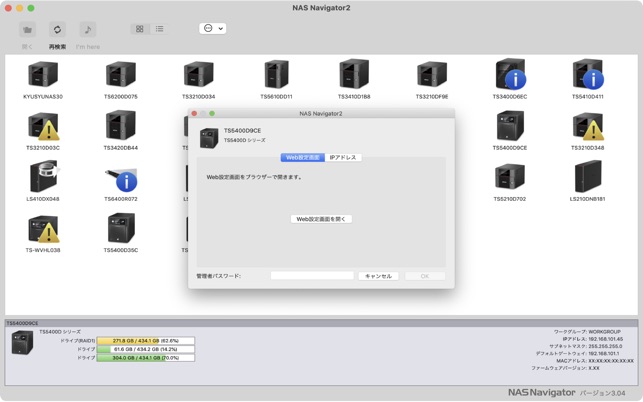Click the 再検索 refresh toolbar icon
The height and width of the screenshot is (402, 643).
click(57, 30)
